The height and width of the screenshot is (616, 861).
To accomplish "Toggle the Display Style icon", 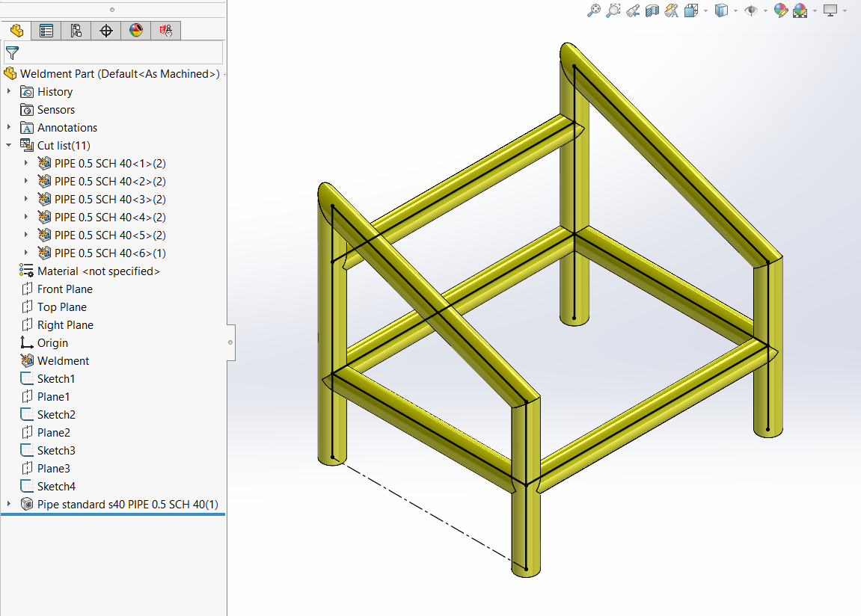I will 723,10.
